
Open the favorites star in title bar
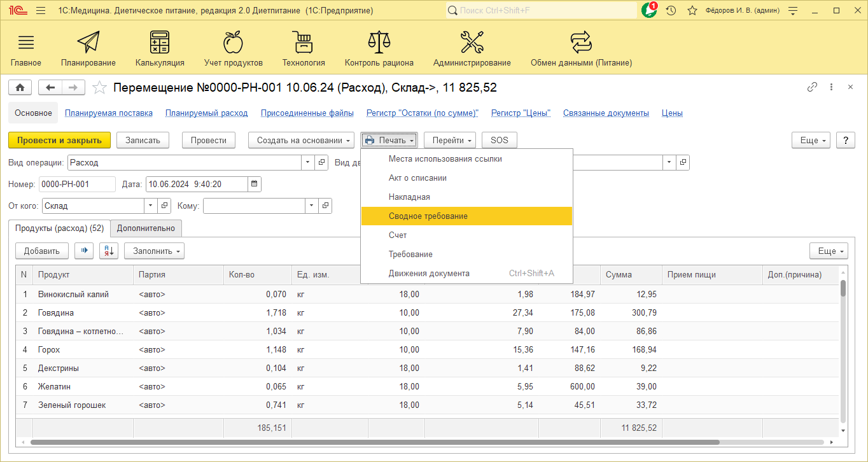692,11
